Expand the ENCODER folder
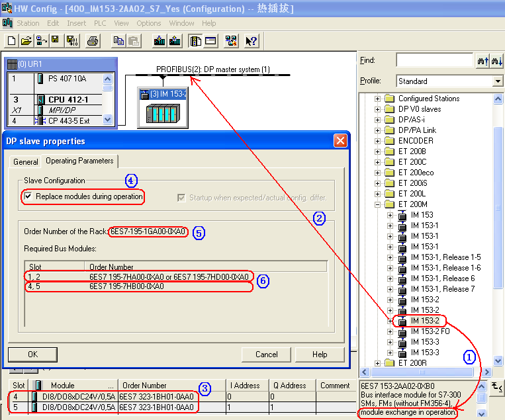 377,142
